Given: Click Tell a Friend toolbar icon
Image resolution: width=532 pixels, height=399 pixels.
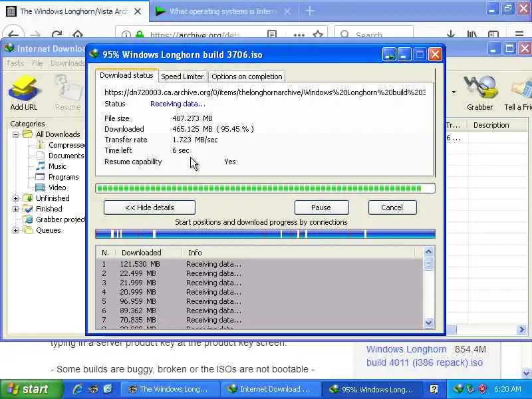Looking at the screenshot, I should (x=521, y=89).
